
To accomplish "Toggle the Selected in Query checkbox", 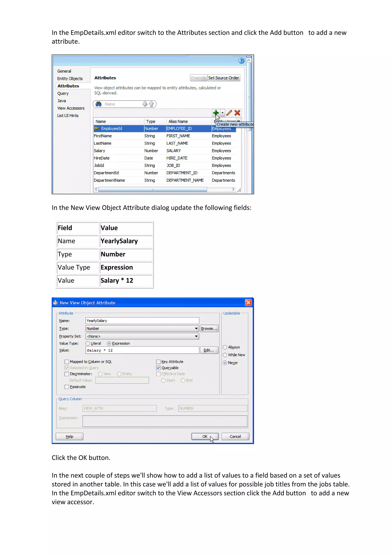I will click(x=67, y=368).
